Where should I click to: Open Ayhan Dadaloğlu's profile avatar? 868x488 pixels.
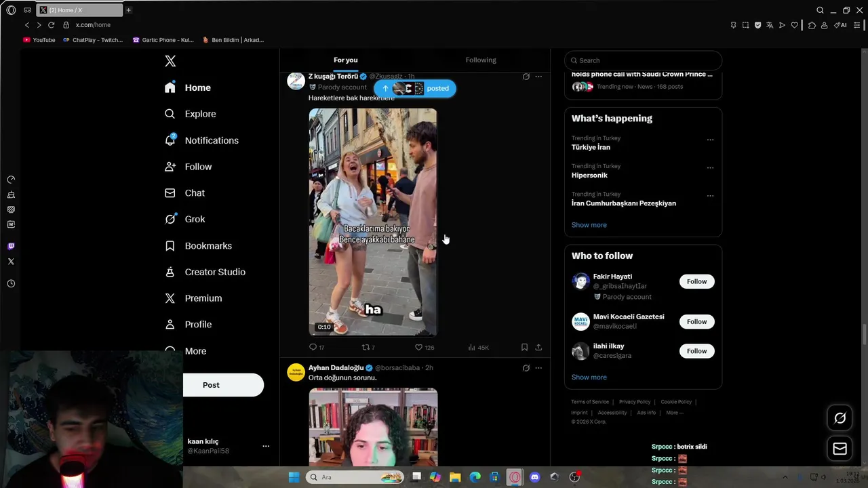click(x=296, y=372)
